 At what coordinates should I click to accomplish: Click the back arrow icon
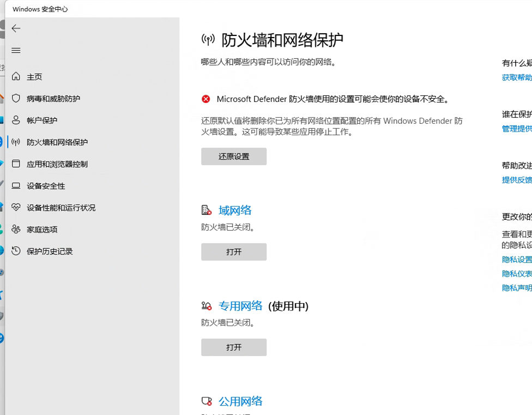point(16,28)
